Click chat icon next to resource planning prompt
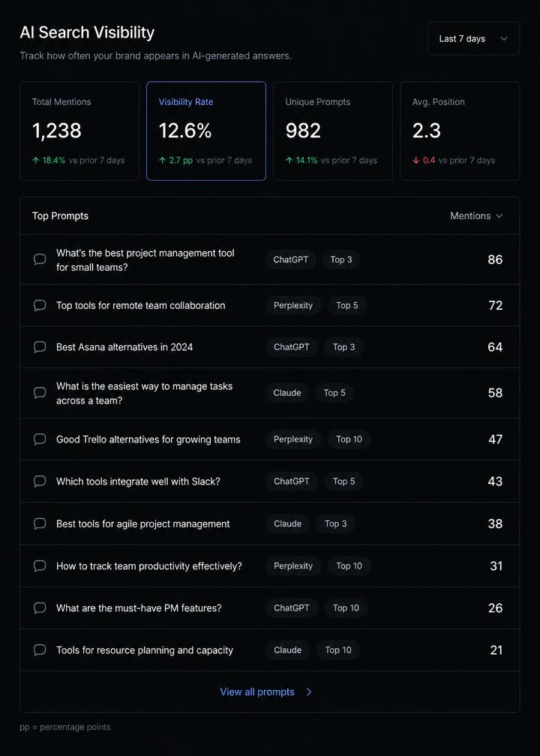The image size is (540, 756). [40, 650]
